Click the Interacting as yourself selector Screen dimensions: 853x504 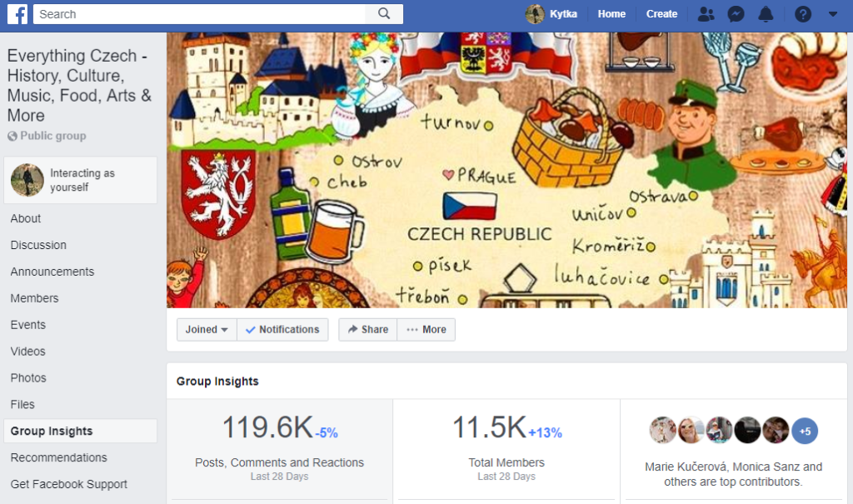pos(81,180)
